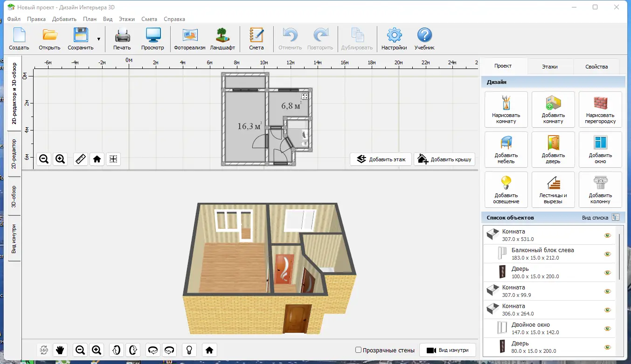Enable the Прозрачные стены checkbox
Viewport: 631px width, 364px height.
click(x=358, y=350)
